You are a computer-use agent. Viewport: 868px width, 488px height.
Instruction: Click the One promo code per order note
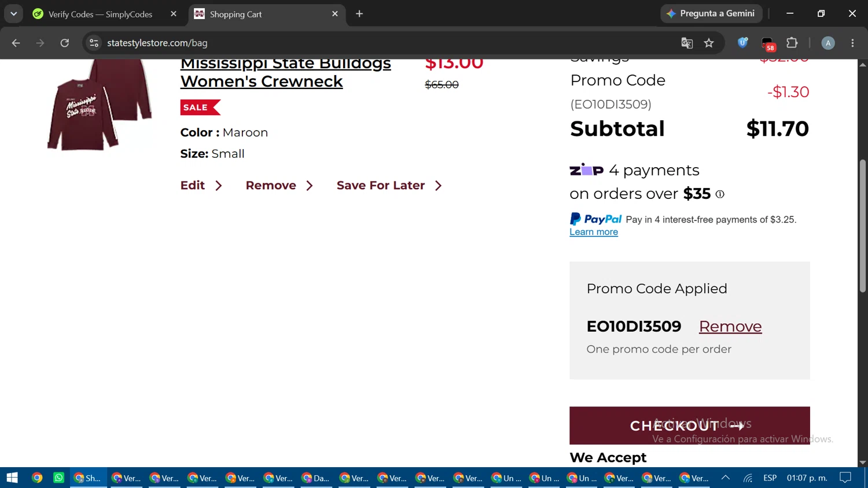coord(659,349)
